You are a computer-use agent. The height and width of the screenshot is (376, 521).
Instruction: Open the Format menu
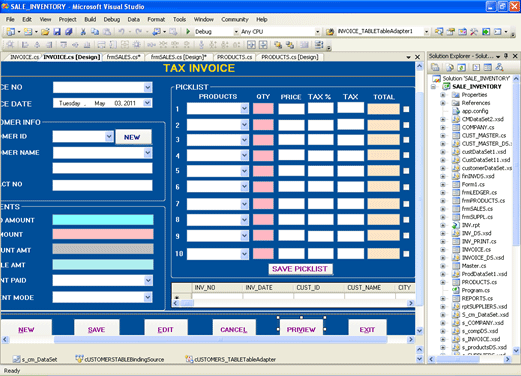point(156,19)
